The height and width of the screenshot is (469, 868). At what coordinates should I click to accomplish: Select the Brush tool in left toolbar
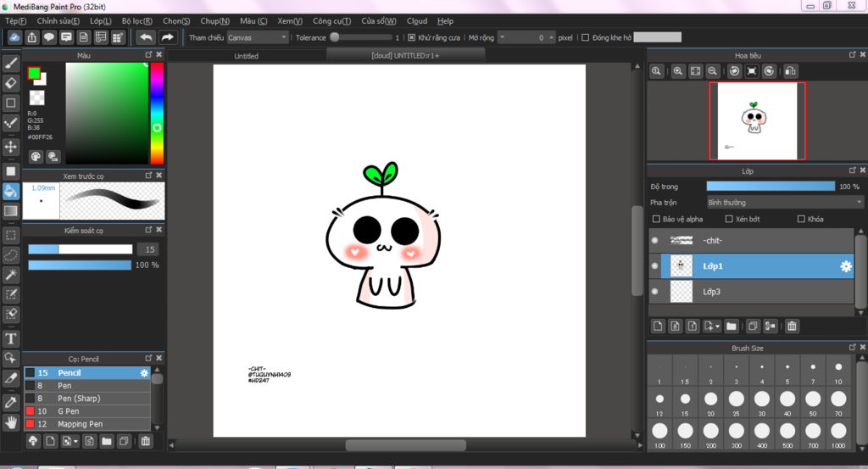pos(11,63)
